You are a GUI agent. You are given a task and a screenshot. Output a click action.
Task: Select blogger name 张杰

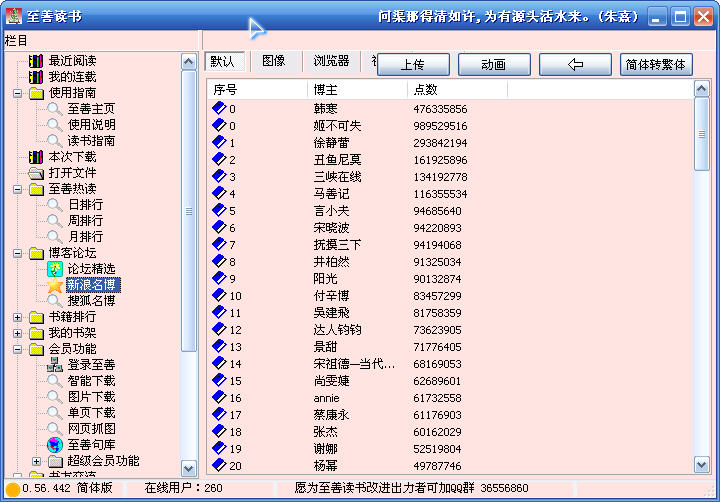coord(326,432)
